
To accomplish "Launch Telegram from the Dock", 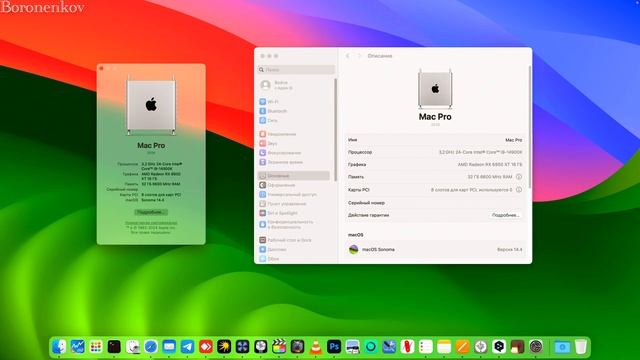I will click(187, 347).
